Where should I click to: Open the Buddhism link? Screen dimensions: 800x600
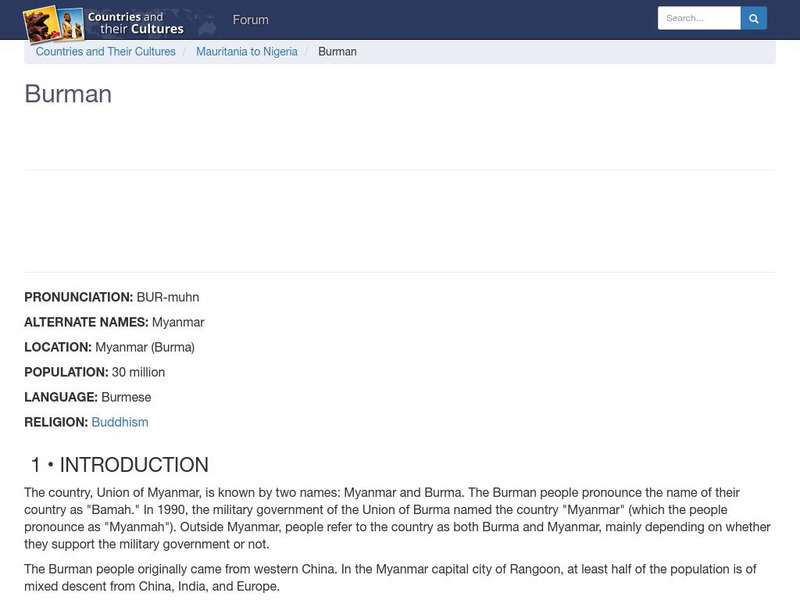pyautogui.click(x=120, y=422)
